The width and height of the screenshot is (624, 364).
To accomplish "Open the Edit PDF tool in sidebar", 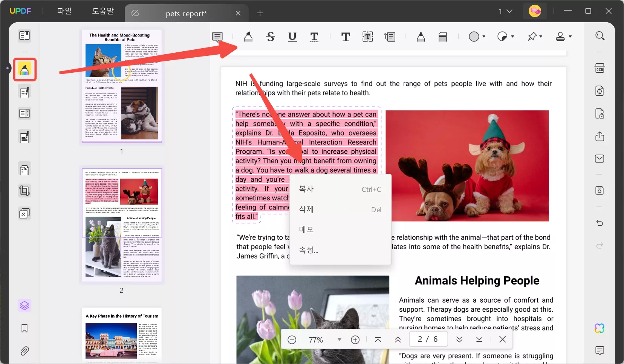I will point(24,92).
